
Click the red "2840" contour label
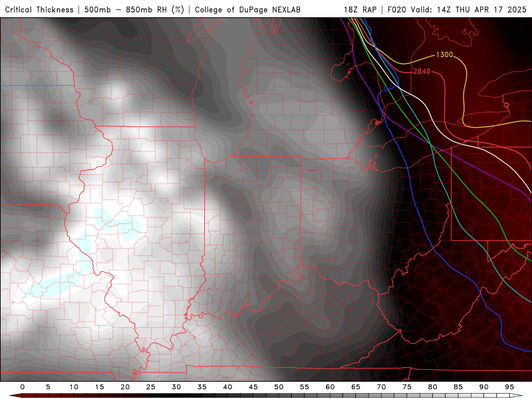click(422, 71)
